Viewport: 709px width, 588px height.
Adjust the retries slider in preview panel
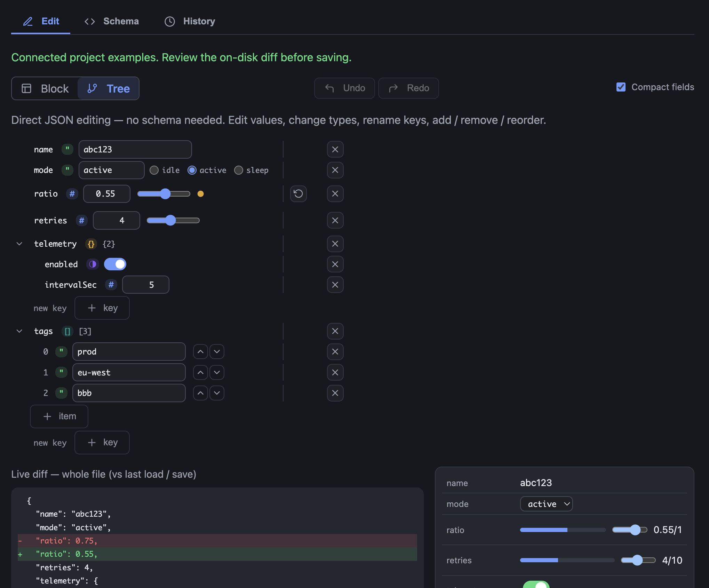[638, 560]
